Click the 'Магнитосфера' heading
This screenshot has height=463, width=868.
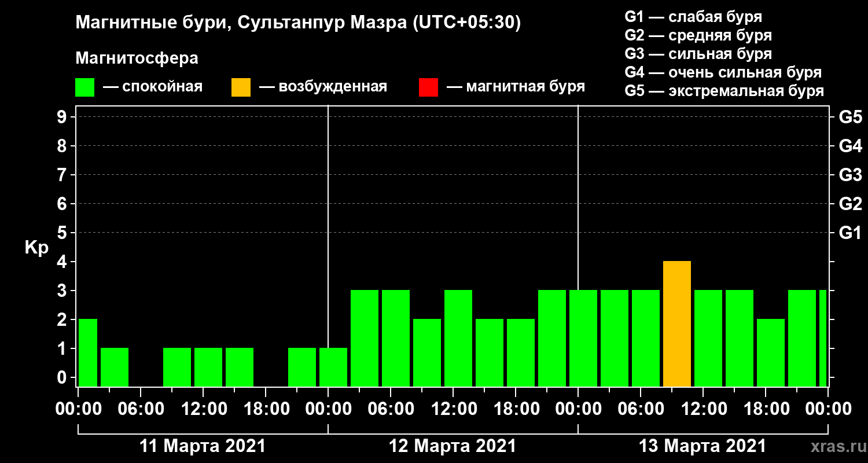(x=137, y=58)
